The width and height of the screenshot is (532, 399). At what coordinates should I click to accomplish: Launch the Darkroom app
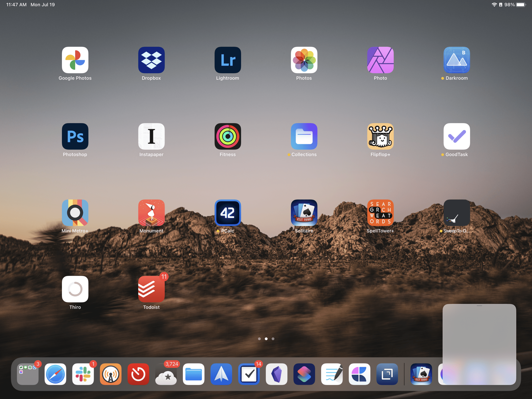click(457, 60)
